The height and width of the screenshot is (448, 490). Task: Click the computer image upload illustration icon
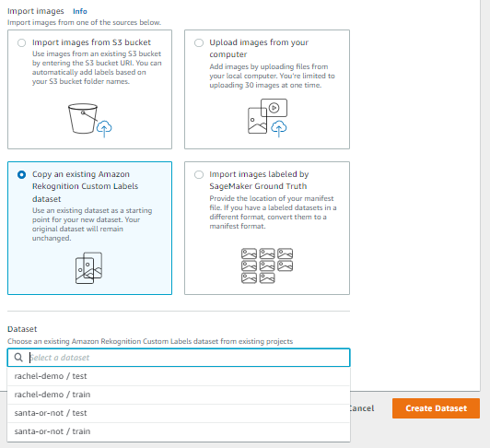[x=267, y=118]
